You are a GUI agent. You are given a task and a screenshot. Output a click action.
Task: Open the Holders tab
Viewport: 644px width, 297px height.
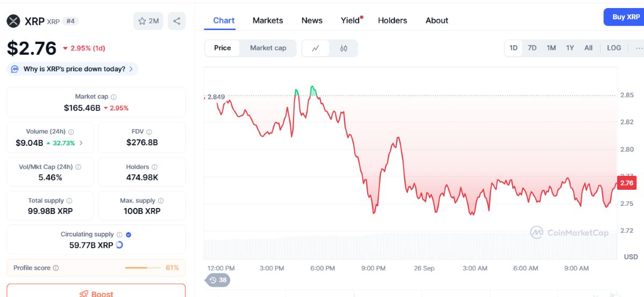point(392,20)
